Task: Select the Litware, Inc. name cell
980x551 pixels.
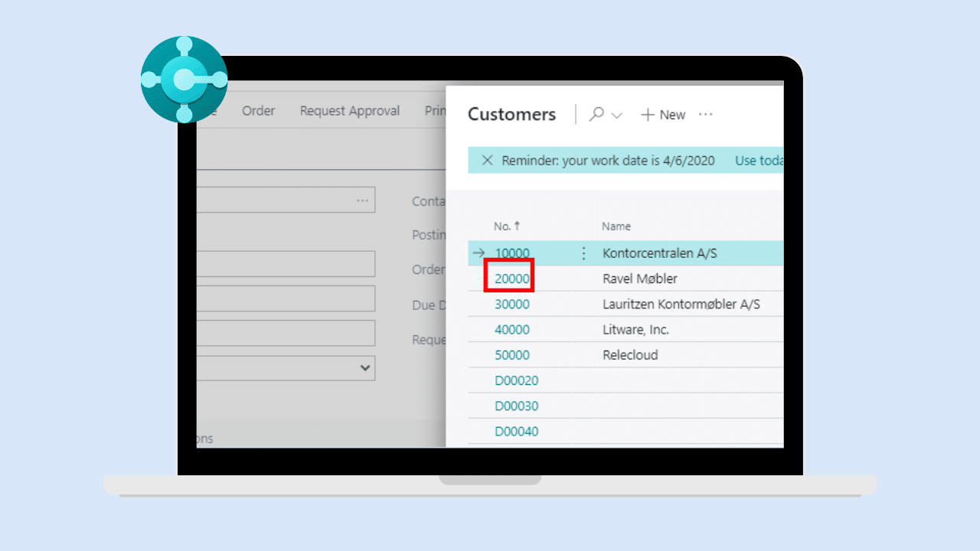Action: [636, 330]
